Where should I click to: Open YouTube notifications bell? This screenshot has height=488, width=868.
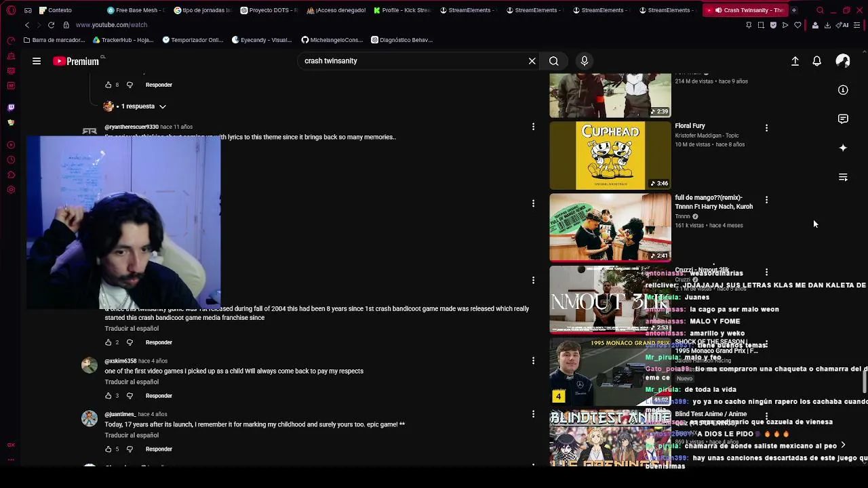817,61
